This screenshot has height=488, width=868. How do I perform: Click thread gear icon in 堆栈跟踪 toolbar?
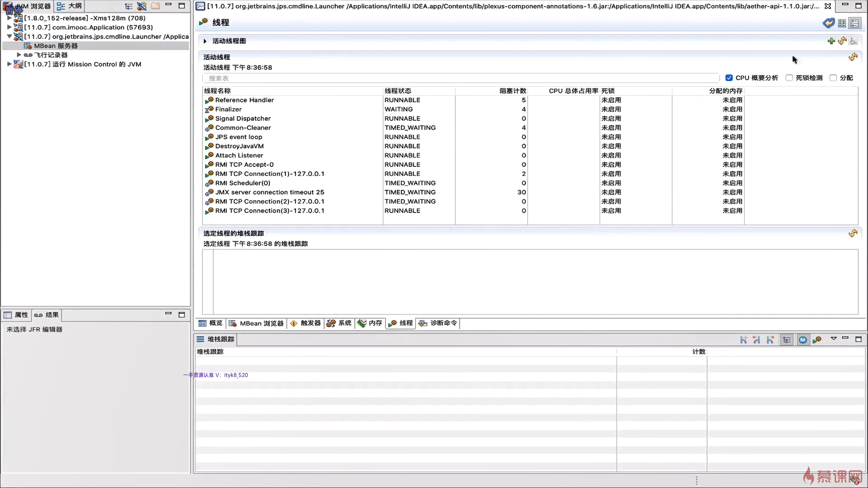817,340
